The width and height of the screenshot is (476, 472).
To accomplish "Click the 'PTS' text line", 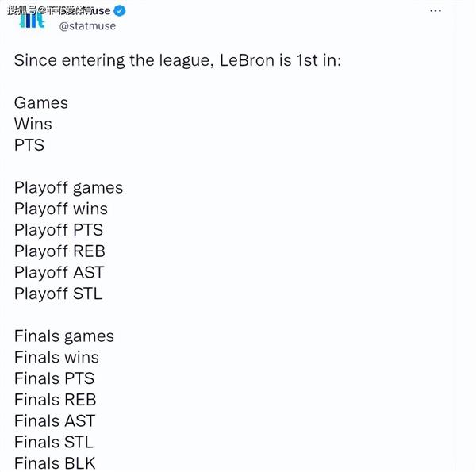I will (x=29, y=145).
